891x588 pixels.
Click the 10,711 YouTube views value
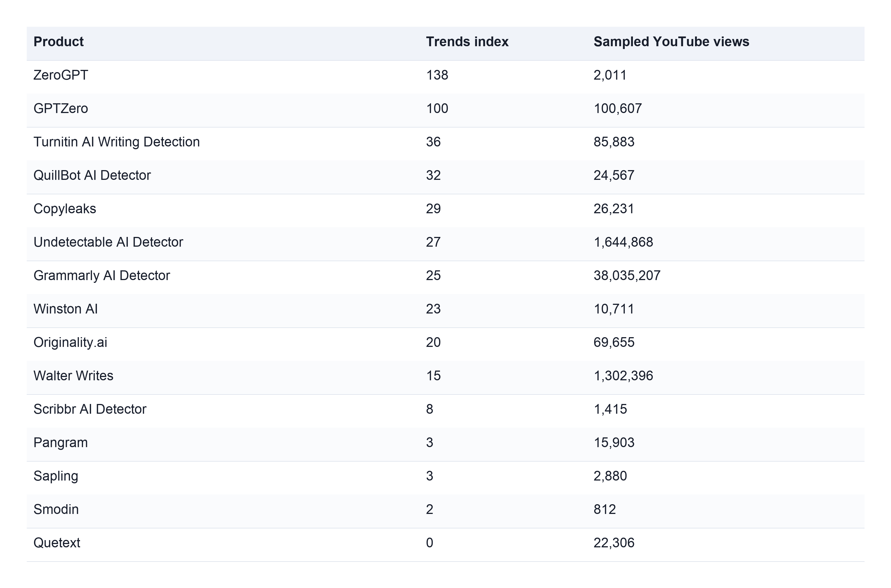(613, 309)
